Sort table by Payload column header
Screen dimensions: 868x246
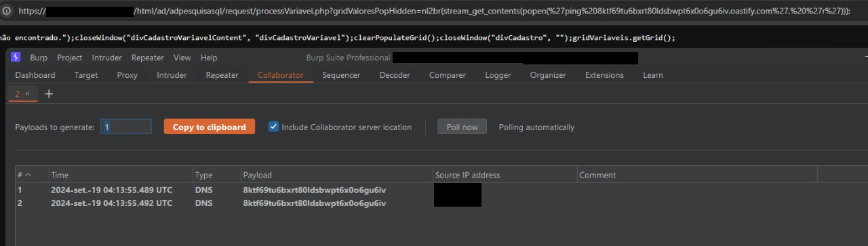click(337, 175)
